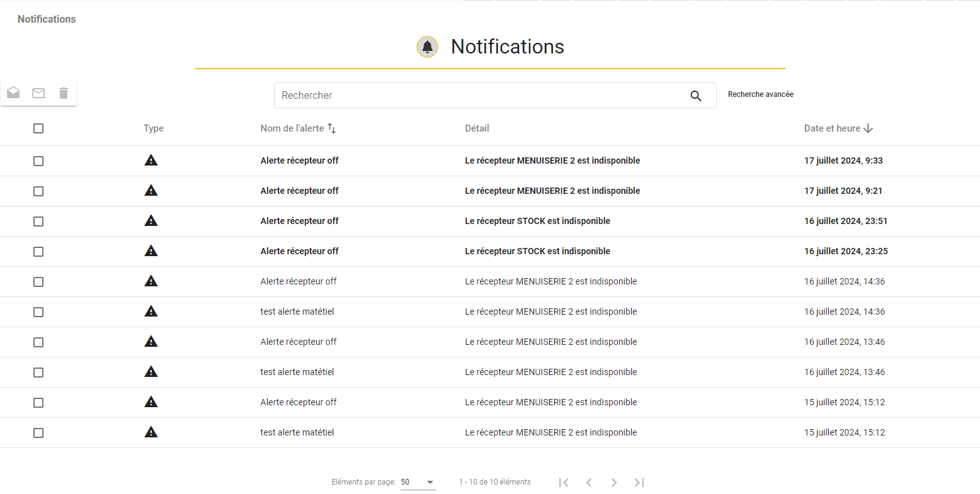Click the next page chevron

[x=614, y=483]
